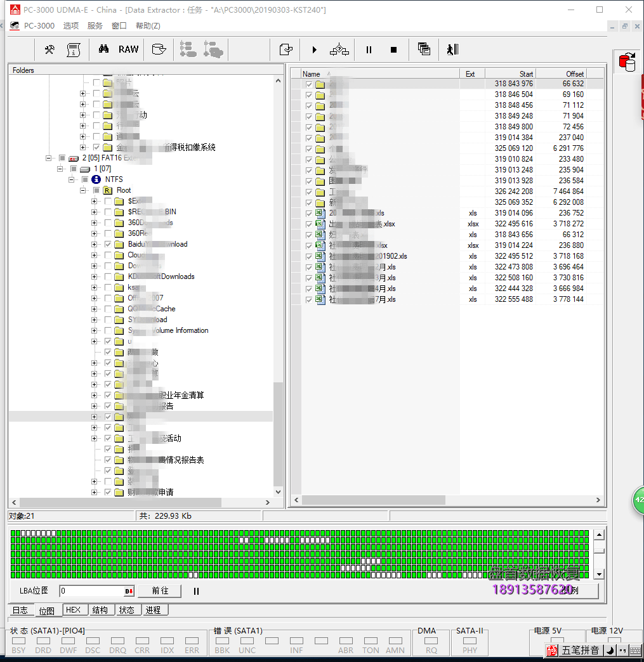Toggle checkbox for the Baidu download folder
644x662 pixels.
coord(108,244)
